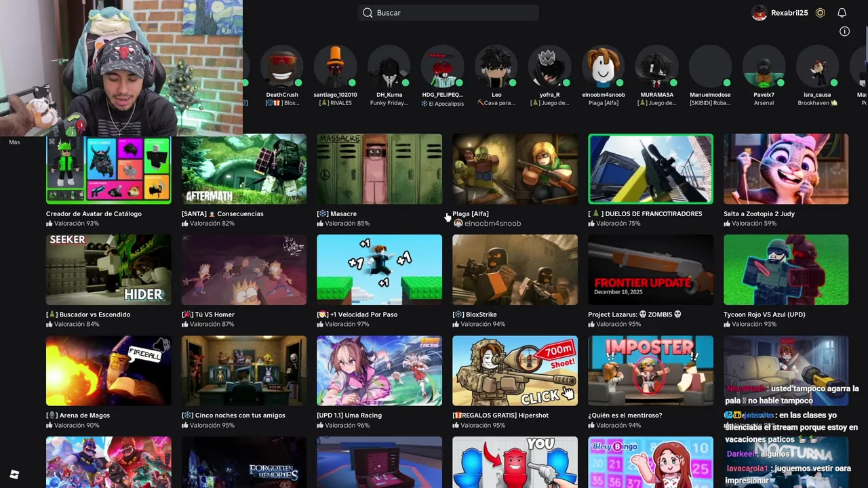
Task: Open DeathCrush friend avatar
Action: point(282,66)
